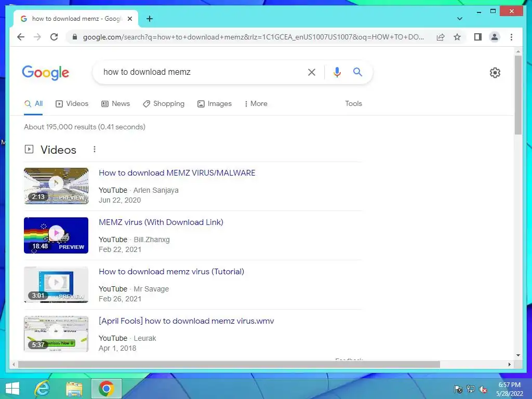Click the horizontal scrollbar thumb
Screen dimensions: 532x399
(x=229, y=364)
